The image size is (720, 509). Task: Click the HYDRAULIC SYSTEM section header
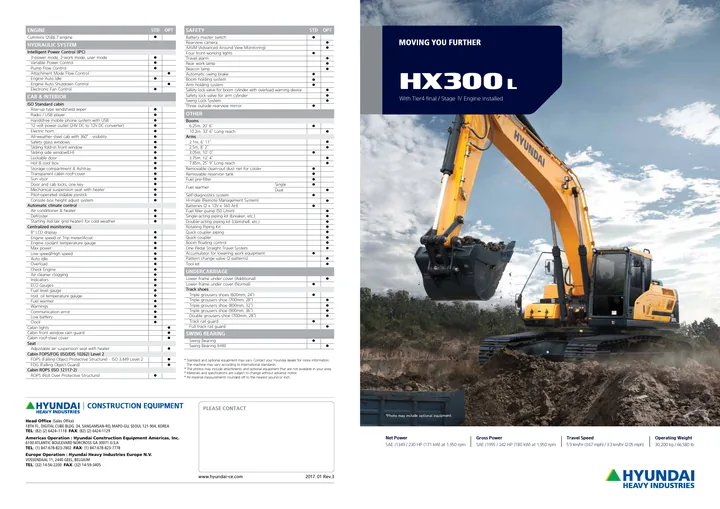coord(101,45)
